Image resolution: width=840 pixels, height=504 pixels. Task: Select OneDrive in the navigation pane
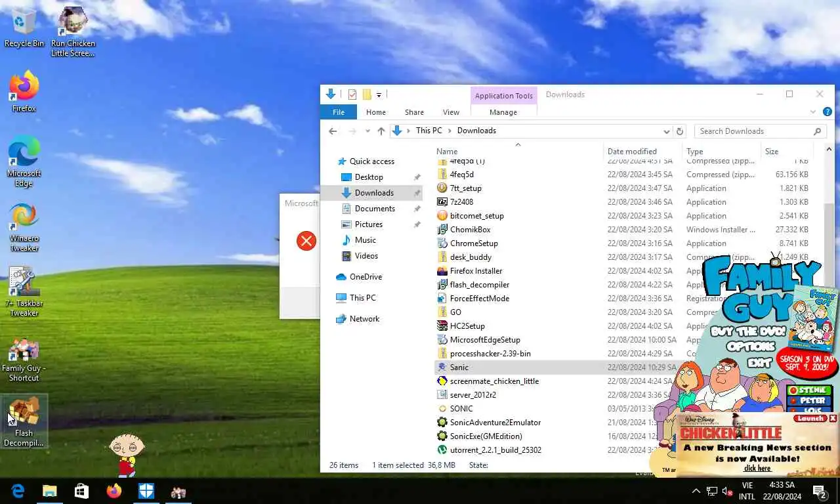click(366, 277)
